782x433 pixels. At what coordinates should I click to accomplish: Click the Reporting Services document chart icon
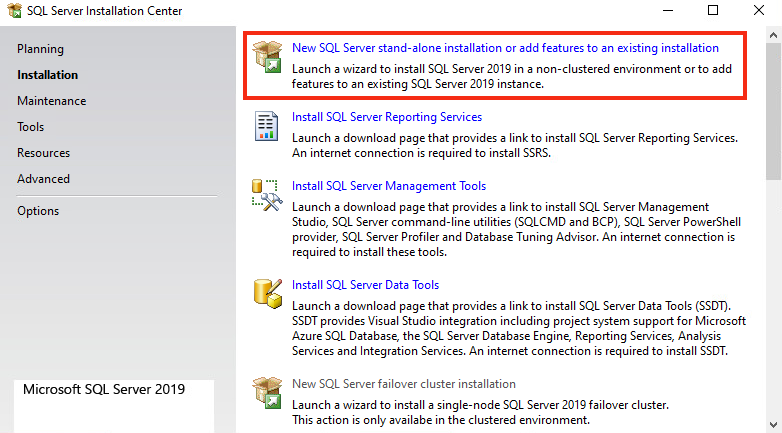coord(266,126)
